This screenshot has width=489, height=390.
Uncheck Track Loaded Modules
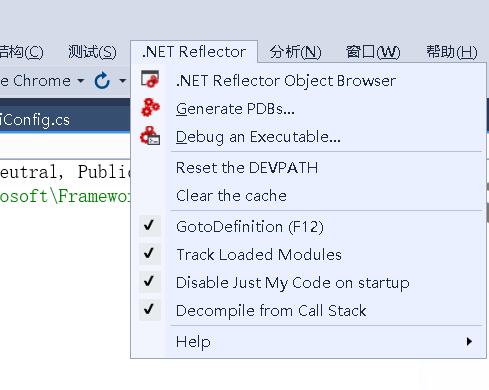click(x=149, y=254)
